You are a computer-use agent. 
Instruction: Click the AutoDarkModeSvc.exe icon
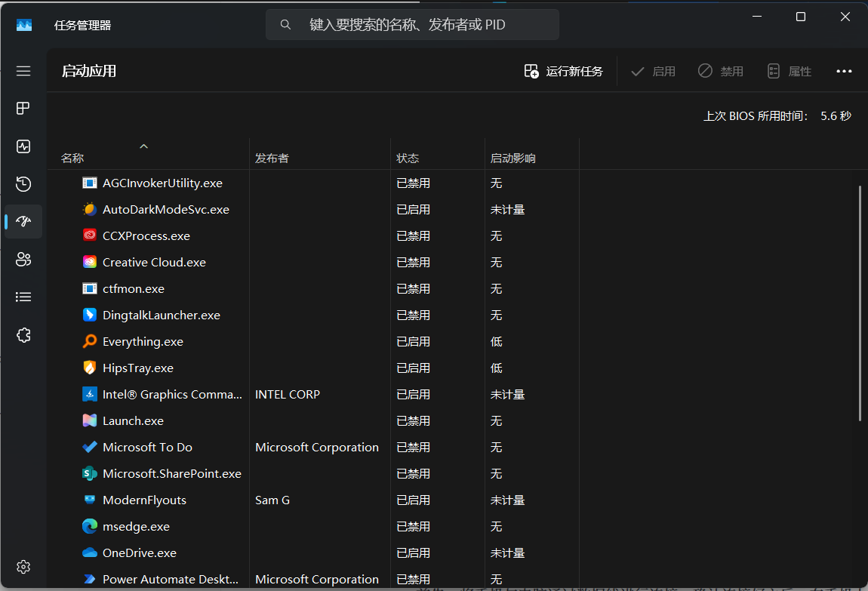(x=90, y=209)
